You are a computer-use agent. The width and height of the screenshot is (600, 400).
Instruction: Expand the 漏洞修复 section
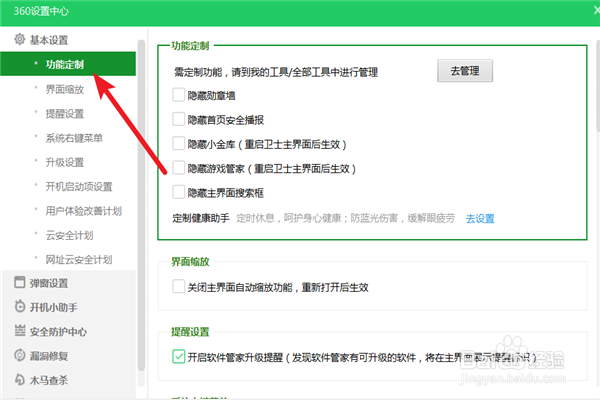[49, 356]
